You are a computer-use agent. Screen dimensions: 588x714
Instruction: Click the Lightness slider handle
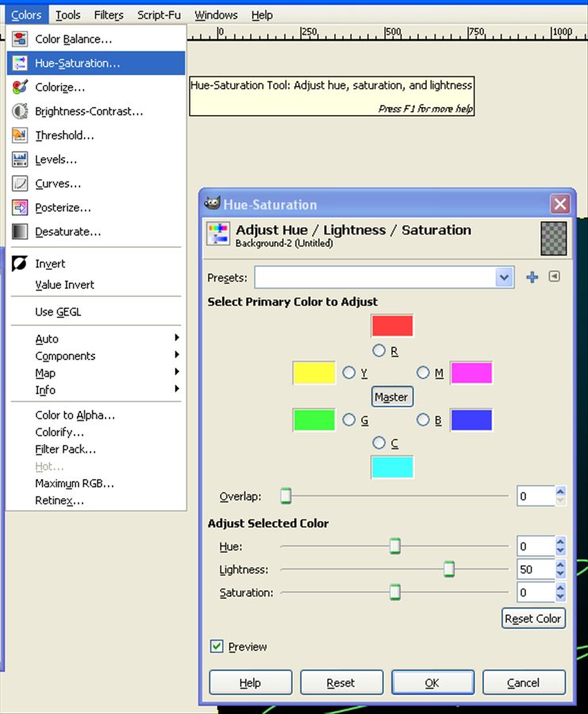click(449, 569)
